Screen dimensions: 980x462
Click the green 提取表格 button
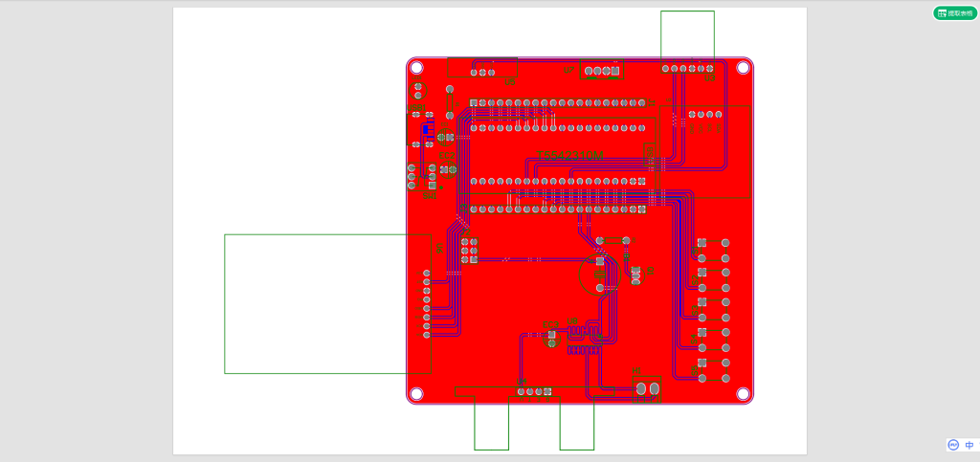coord(955,13)
